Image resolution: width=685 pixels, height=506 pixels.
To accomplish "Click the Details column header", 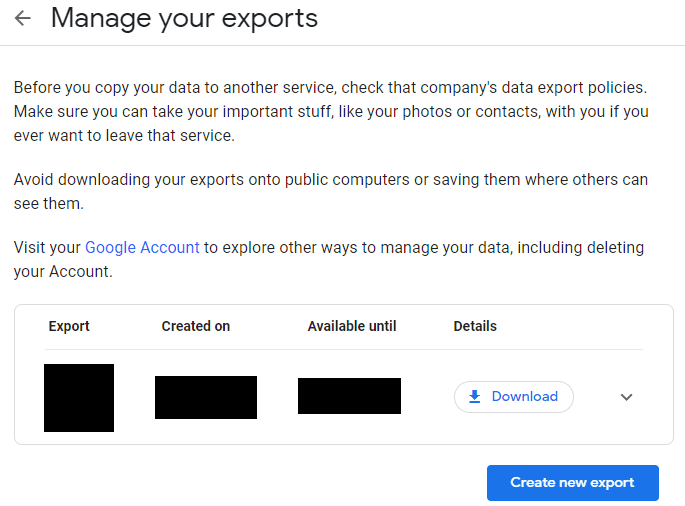I will tap(475, 326).
